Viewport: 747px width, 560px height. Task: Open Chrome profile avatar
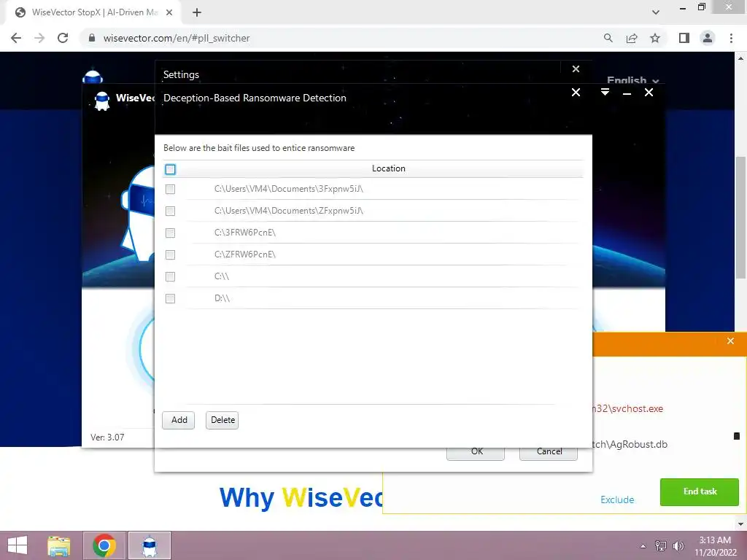708,38
